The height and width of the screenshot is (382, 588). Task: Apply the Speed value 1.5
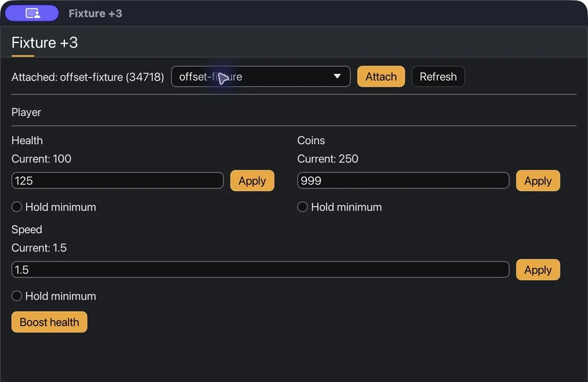pos(538,269)
